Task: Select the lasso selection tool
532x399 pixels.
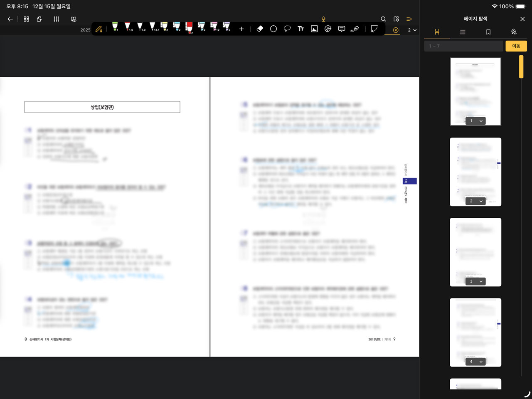Action: [x=287, y=29]
